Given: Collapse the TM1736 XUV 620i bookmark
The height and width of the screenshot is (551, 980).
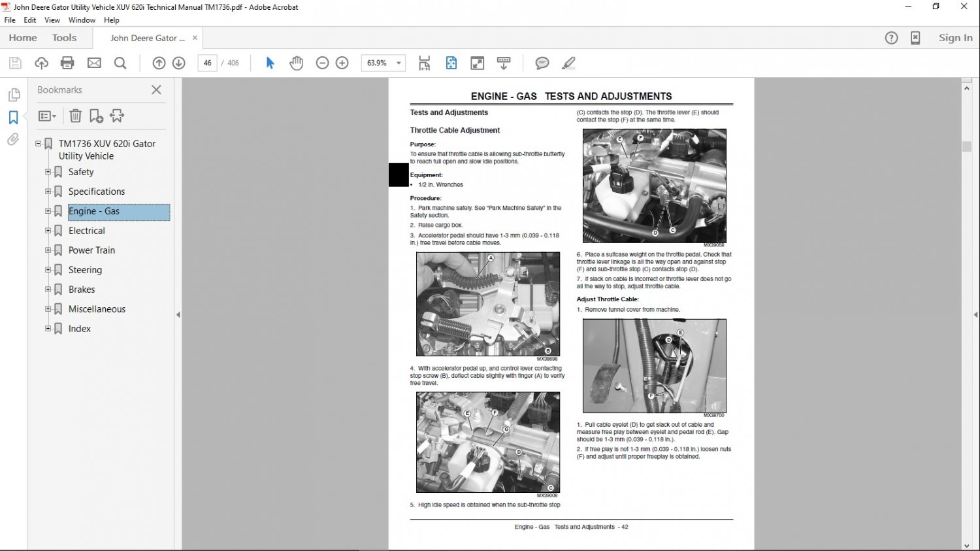Looking at the screenshot, I should tap(39, 143).
